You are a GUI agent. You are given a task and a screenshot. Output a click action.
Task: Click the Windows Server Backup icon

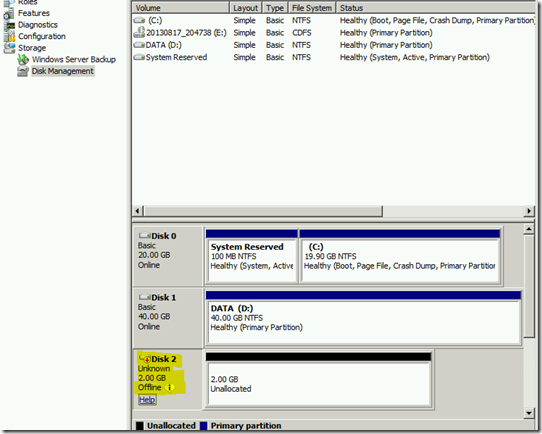pyautogui.click(x=23, y=59)
